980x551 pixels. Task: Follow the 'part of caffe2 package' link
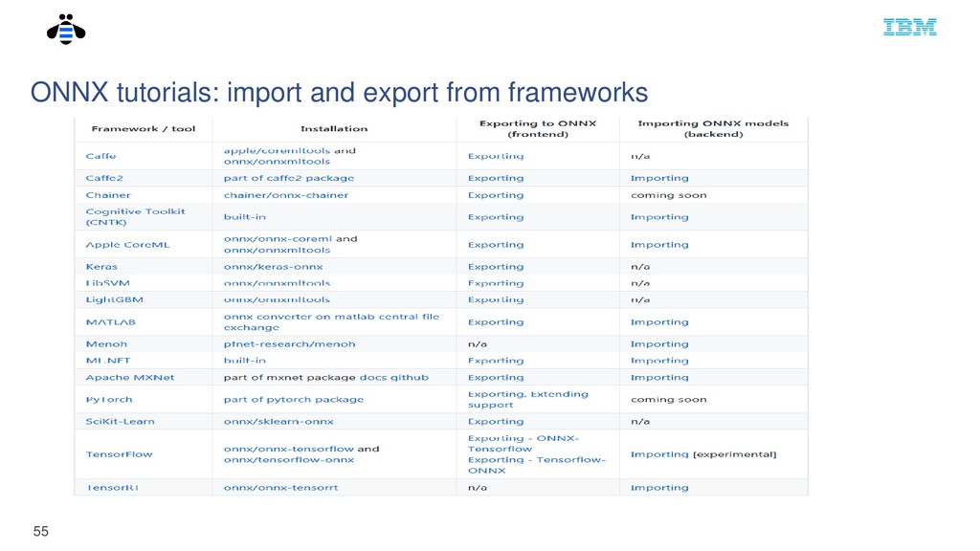click(x=289, y=178)
